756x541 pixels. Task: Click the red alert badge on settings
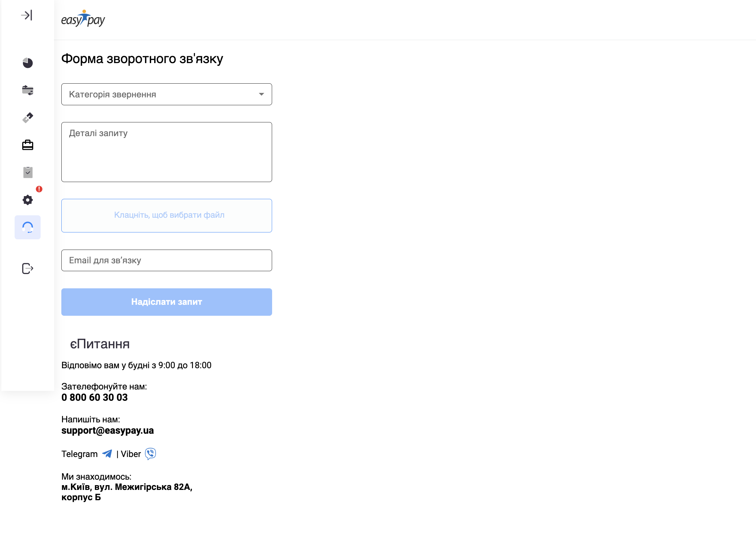pyautogui.click(x=39, y=189)
